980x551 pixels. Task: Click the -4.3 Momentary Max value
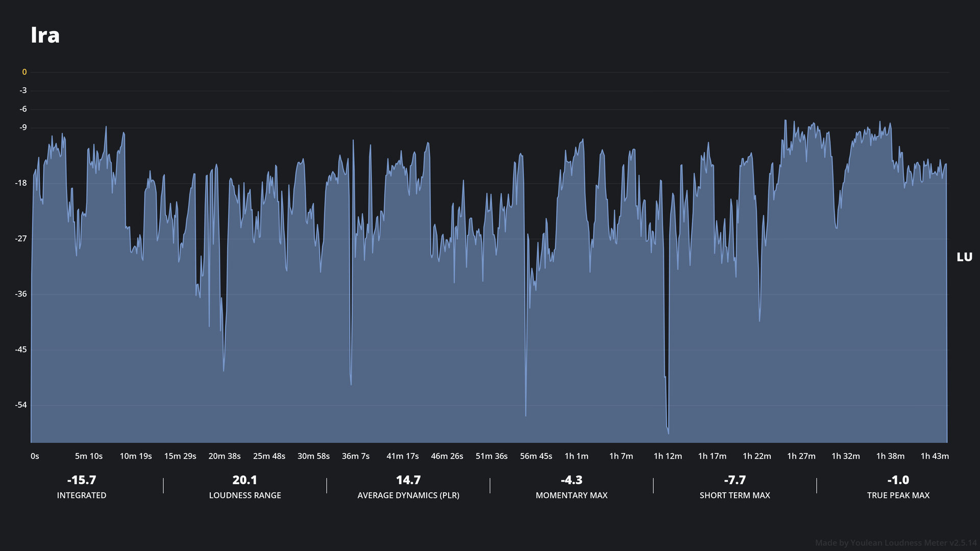(x=572, y=480)
